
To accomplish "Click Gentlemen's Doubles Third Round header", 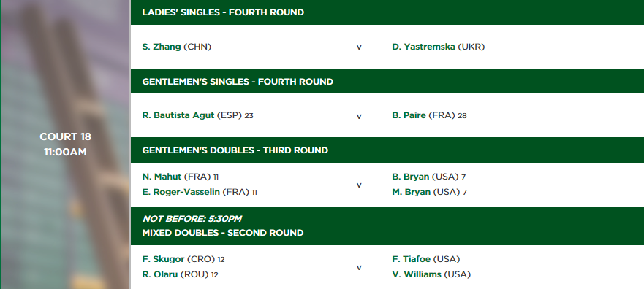I will point(235,150).
